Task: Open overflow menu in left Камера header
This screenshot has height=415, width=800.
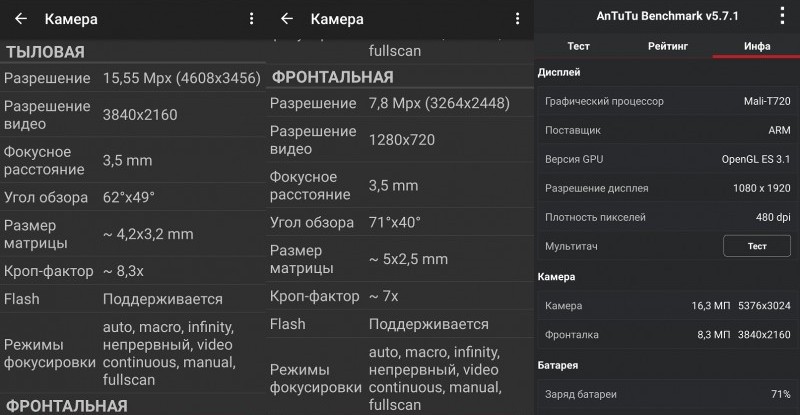Action: pos(251,19)
